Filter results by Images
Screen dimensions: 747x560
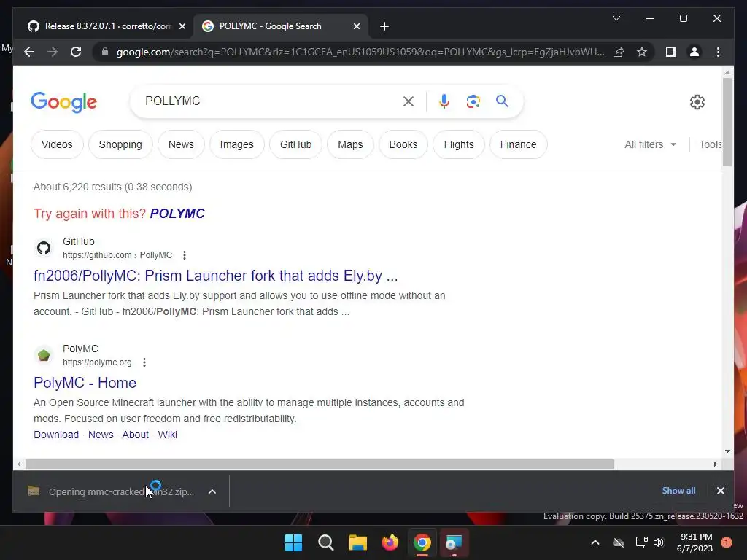[237, 144]
